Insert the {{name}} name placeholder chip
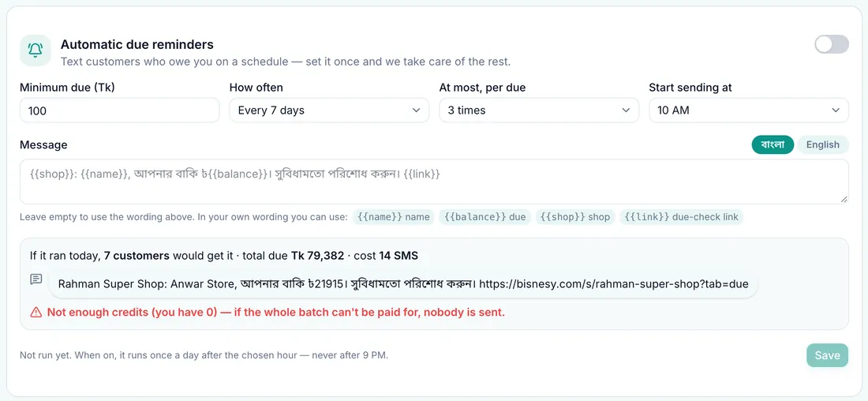The image size is (868, 401). pos(394,217)
